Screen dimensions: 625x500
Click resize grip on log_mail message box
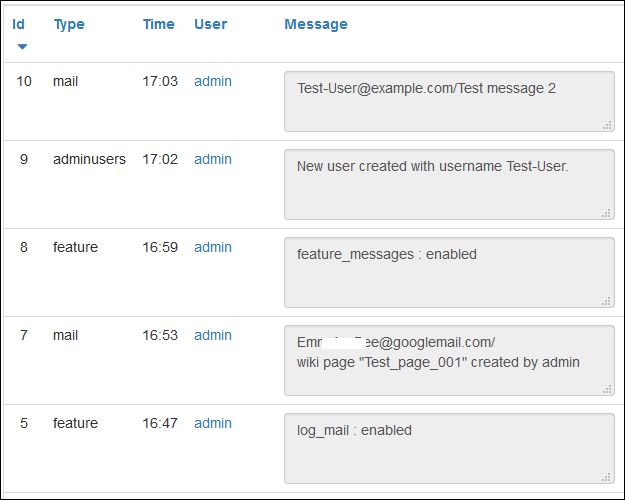point(606,477)
